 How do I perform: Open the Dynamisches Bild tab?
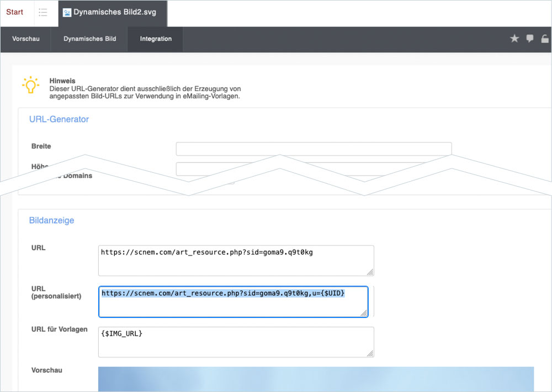(89, 39)
